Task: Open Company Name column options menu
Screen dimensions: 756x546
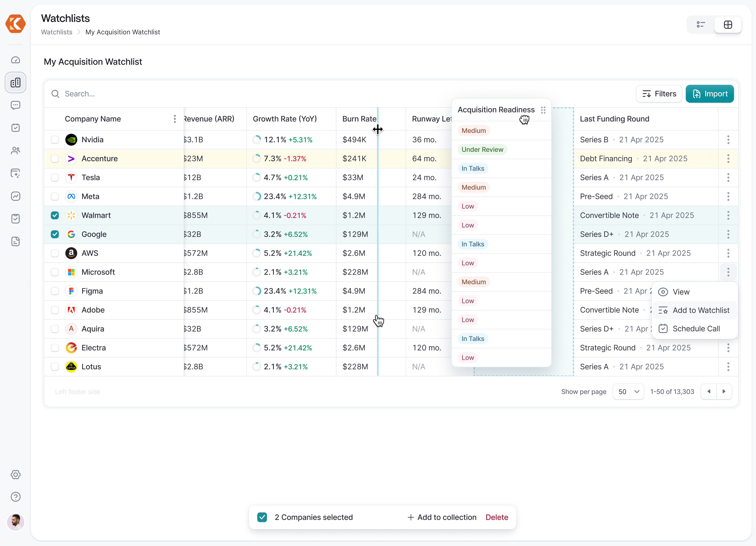Action: (x=175, y=119)
